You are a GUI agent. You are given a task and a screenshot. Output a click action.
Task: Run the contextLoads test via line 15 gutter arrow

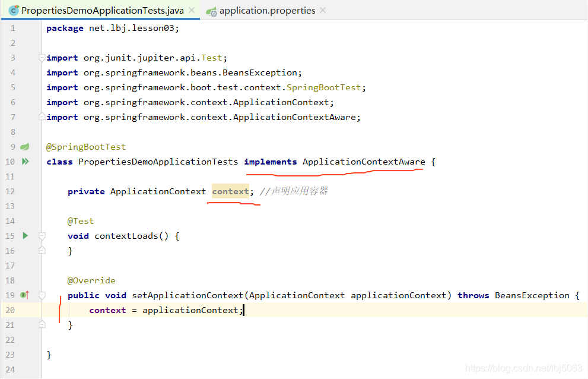25,235
